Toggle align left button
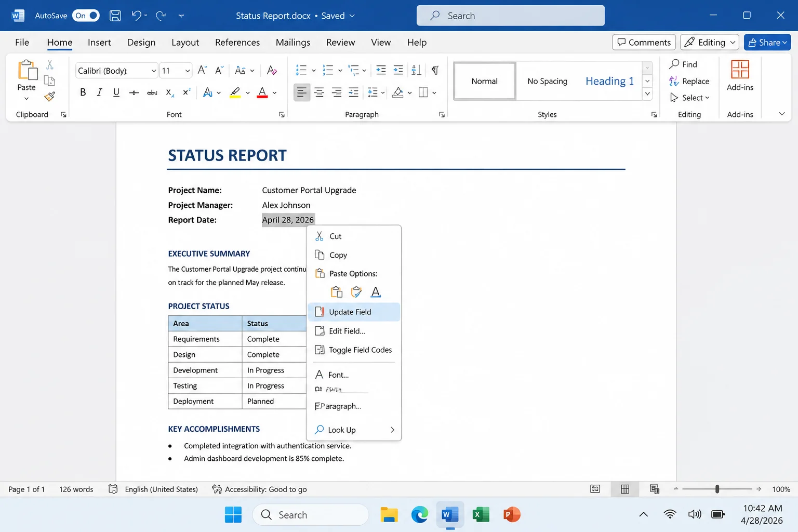Viewport: 798px width, 532px height. [x=301, y=92]
